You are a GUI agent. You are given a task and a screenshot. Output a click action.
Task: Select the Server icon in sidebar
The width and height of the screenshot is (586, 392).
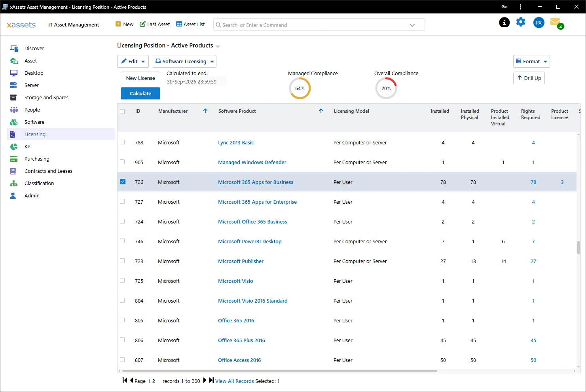point(13,85)
